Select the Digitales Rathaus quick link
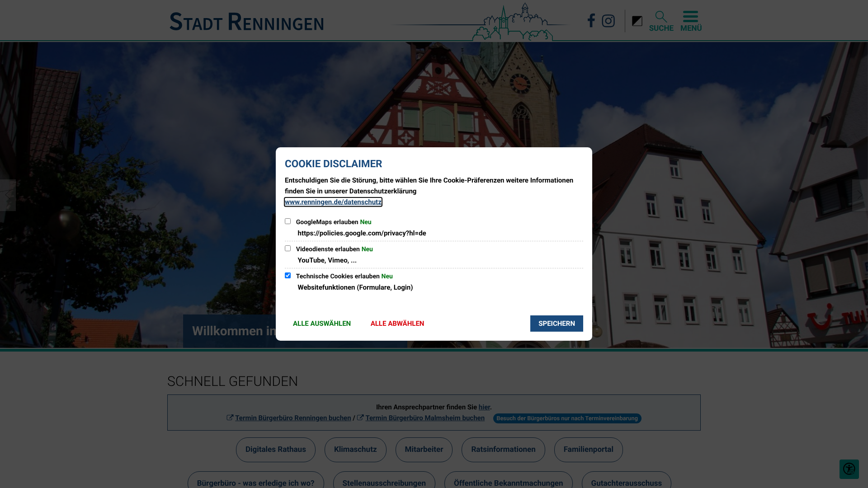 pos(275,450)
